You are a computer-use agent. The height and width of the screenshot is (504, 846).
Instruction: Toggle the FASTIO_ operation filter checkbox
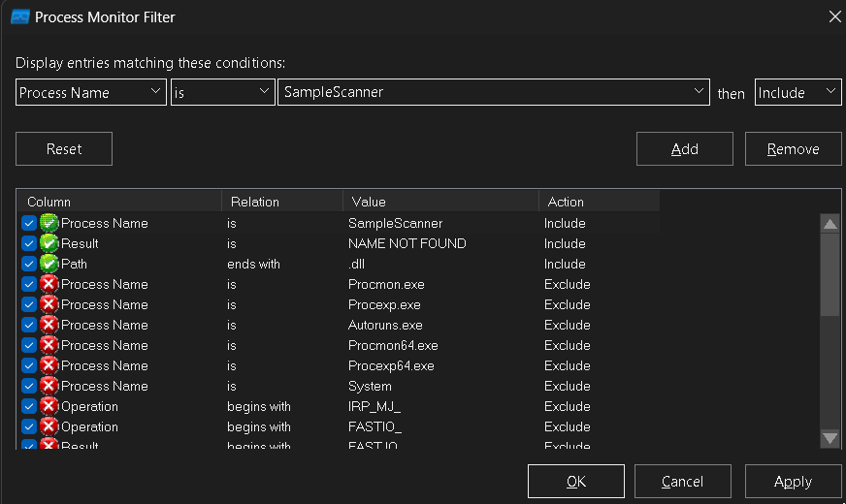click(x=28, y=426)
